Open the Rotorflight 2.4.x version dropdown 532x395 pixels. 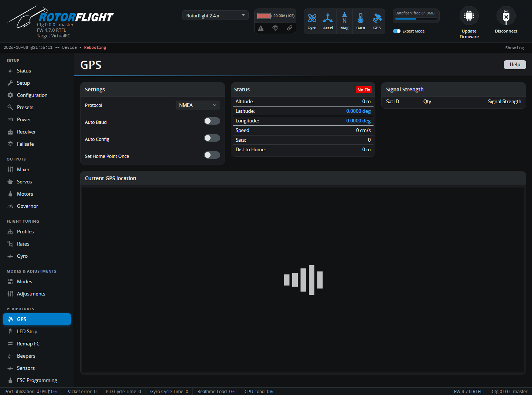click(x=215, y=16)
